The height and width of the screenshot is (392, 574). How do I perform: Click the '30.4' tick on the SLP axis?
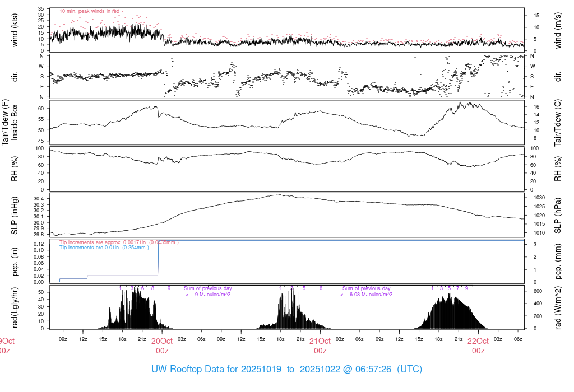pyautogui.click(x=39, y=199)
